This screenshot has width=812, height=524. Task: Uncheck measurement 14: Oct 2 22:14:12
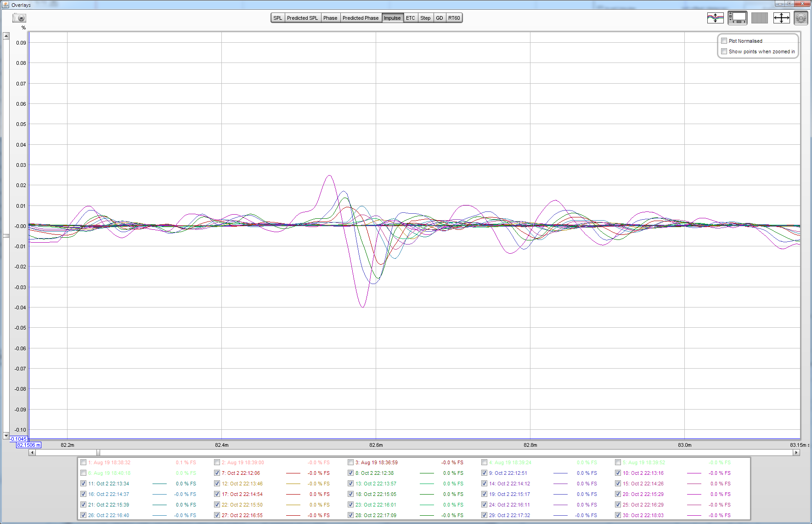tap(484, 484)
